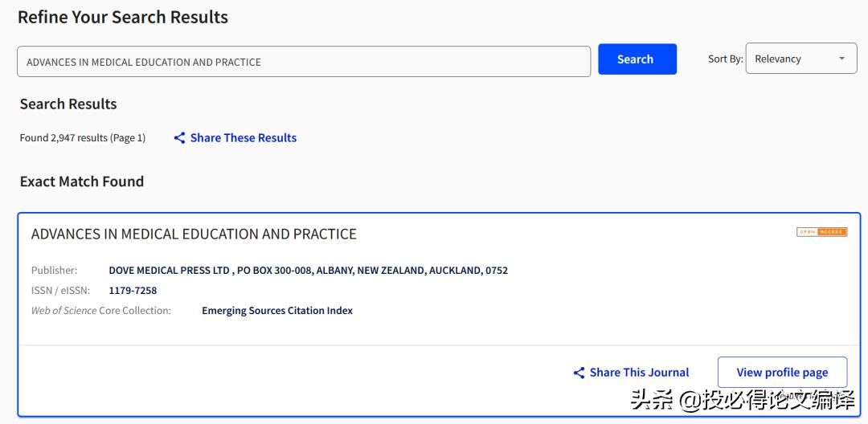868x424 pixels.
Task: Click the Share These Results link text
Action: tap(244, 138)
